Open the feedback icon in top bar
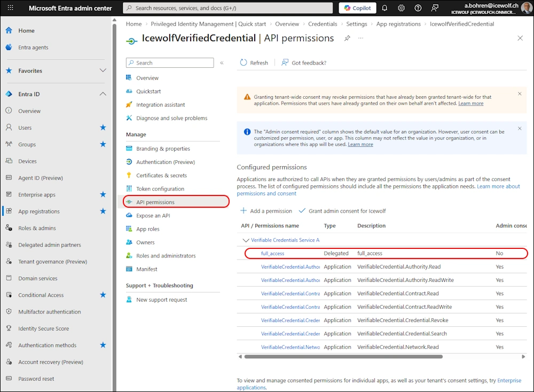 coord(435,8)
